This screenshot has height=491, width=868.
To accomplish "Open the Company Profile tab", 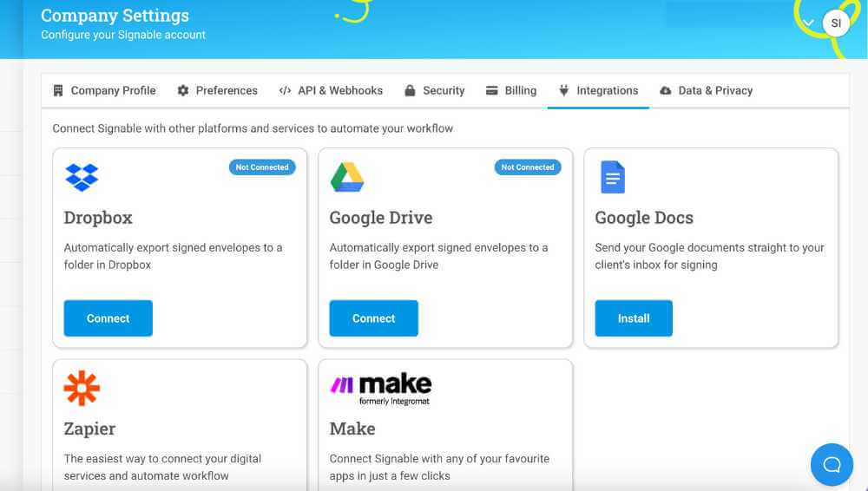I will pos(104,90).
